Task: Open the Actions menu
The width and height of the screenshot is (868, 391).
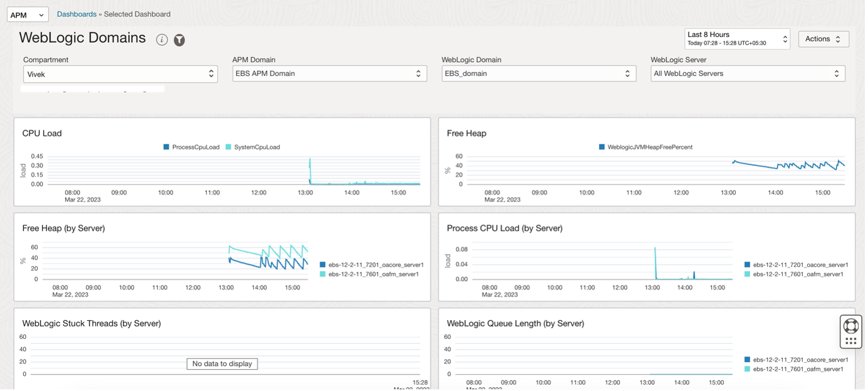Action: tap(823, 39)
